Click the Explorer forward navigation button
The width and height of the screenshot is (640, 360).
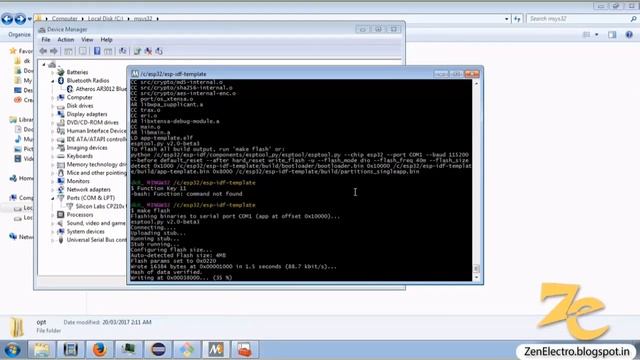click(x=20, y=19)
